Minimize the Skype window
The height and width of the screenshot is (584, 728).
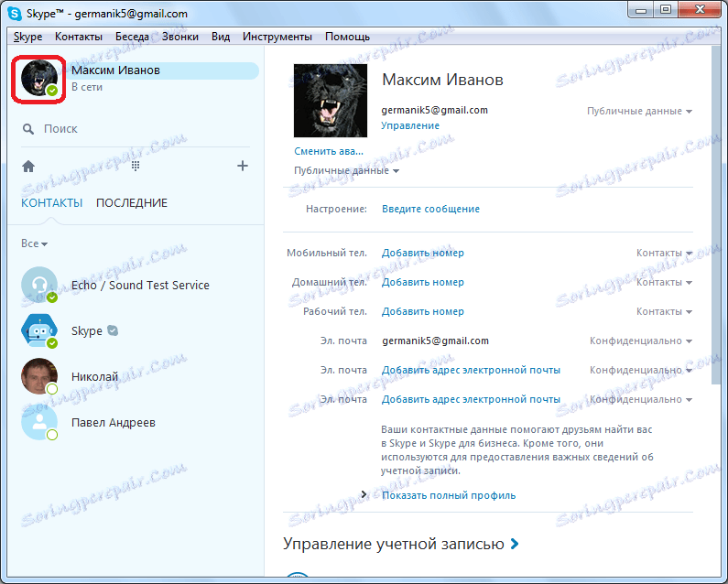pyautogui.click(x=641, y=10)
